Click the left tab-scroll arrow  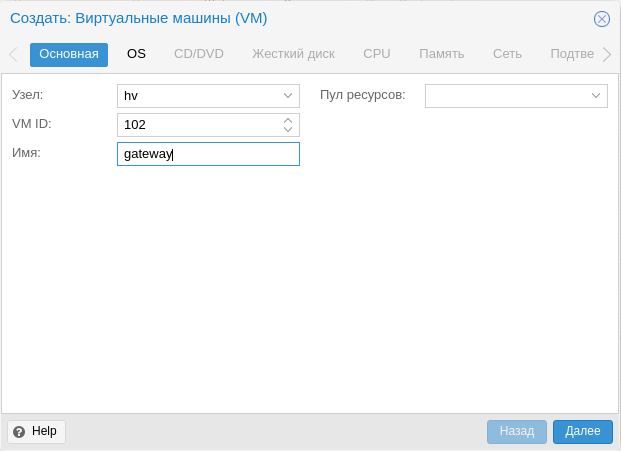13,54
